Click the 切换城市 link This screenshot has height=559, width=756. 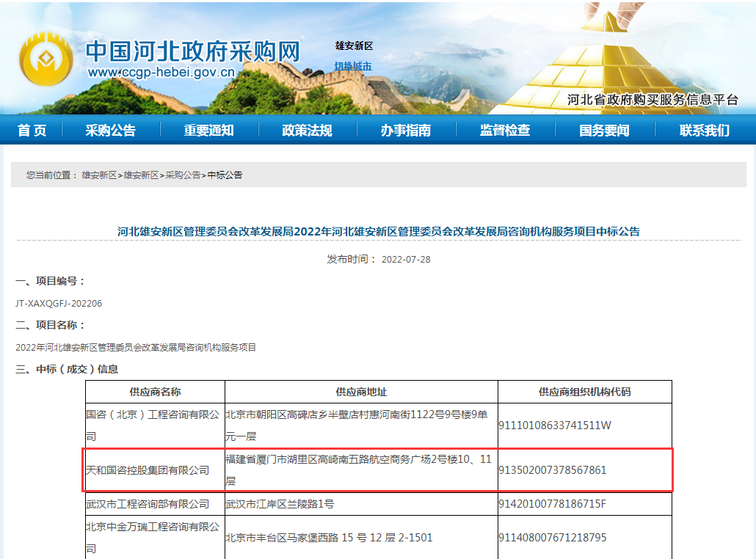[353, 66]
